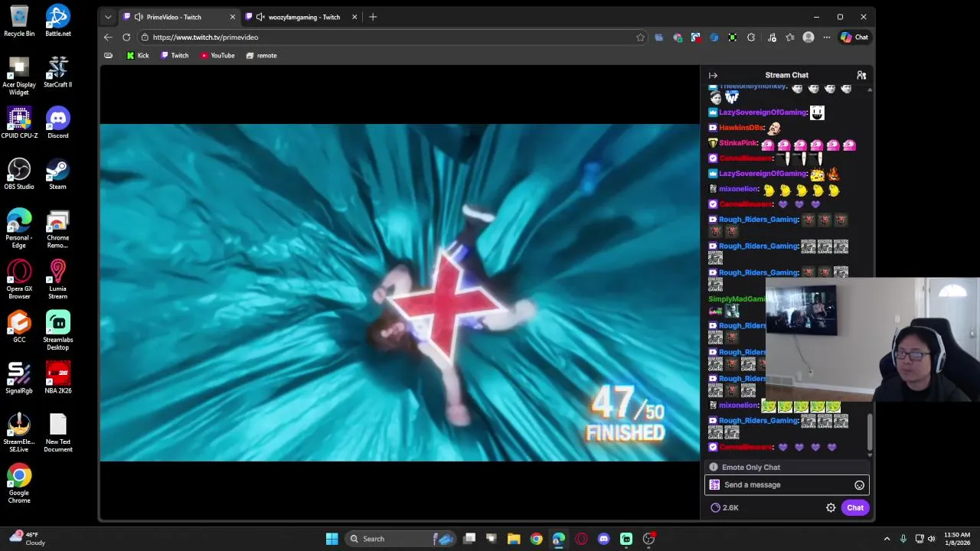Open the media control music-note icon
This screenshot has width=980, height=551.
click(x=772, y=37)
